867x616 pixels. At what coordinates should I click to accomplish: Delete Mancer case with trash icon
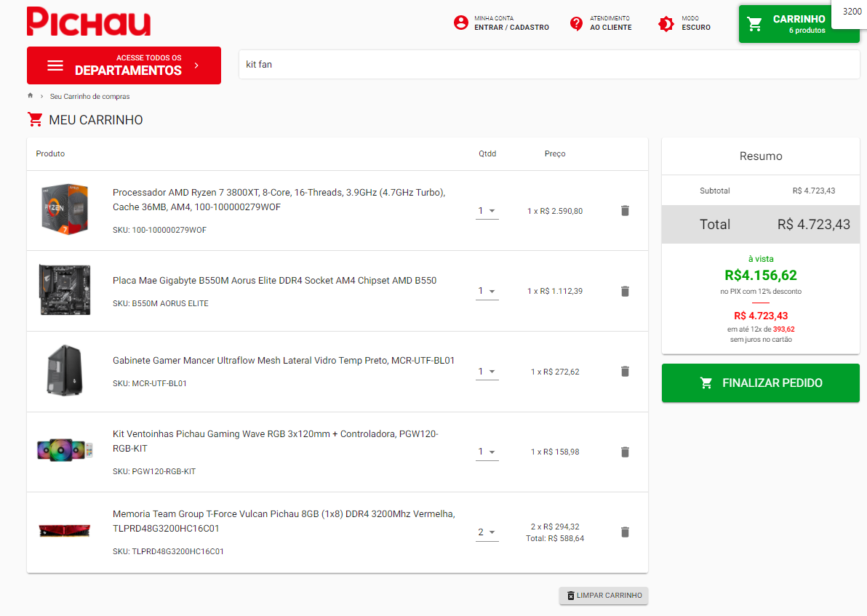(x=625, y=372)
